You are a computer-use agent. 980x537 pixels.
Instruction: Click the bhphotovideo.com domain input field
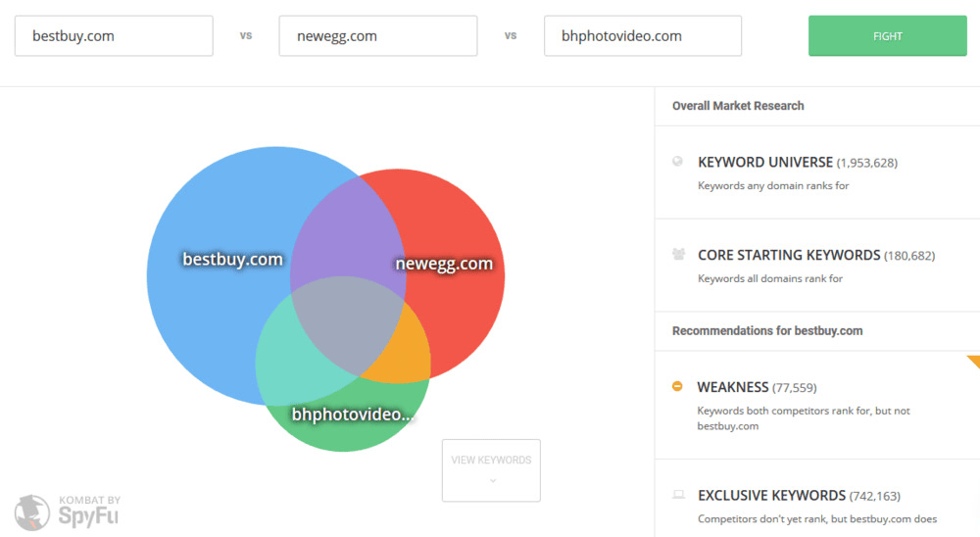click(643, 36)
